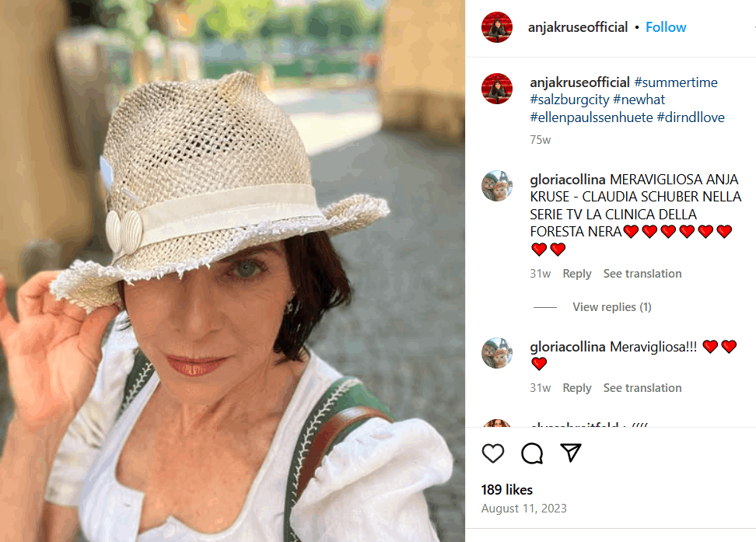See translation of the first gloriacollina comment

(x=642, y=274)
